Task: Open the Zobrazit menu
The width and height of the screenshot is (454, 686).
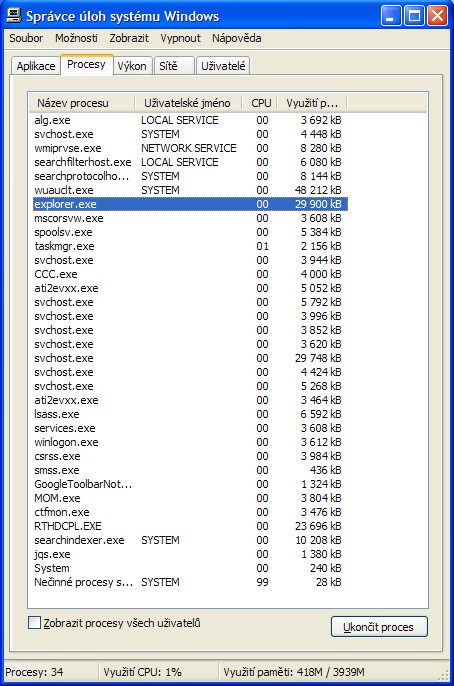Action: (129, 38)
